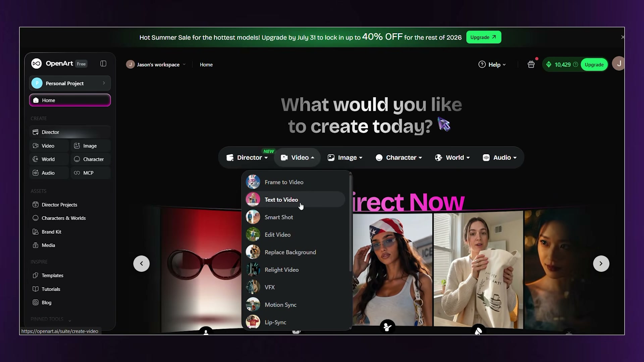Image resolution: width=644 pixels, height=362 pixels.
Task: Click the Lip-Sync thumbnail icon
Action: tap(253, 322)
